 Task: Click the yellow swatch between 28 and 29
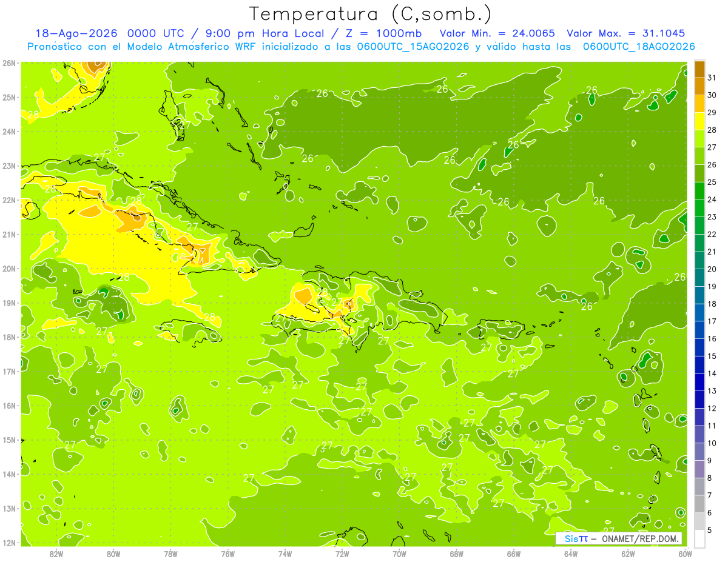click(x=699, y=121)
